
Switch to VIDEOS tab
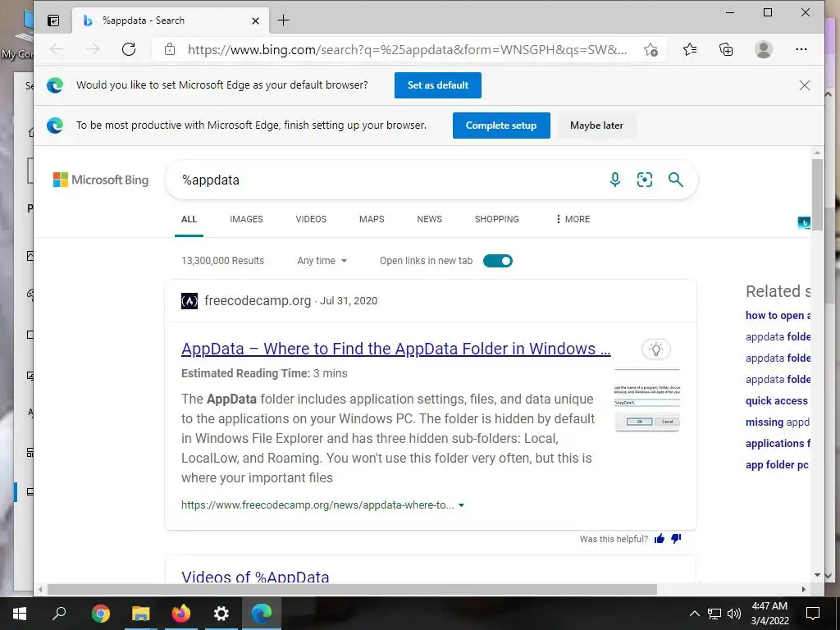click(x=311, y=219)
